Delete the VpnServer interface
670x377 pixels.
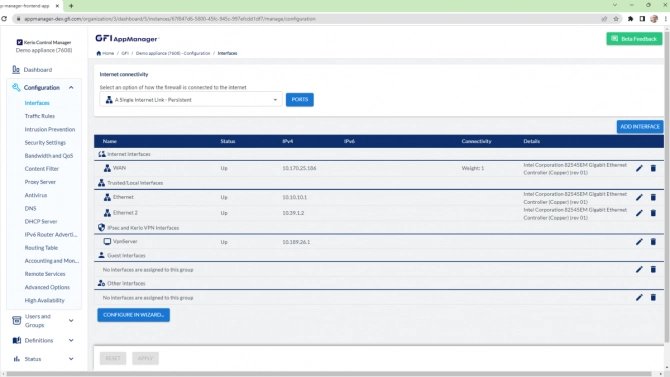click(653, 242)
